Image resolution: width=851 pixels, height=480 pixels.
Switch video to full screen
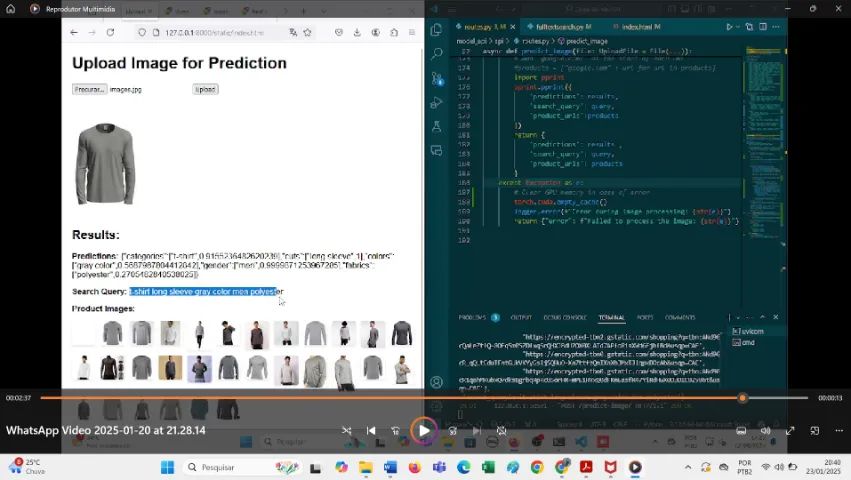[x=790, y=431]
